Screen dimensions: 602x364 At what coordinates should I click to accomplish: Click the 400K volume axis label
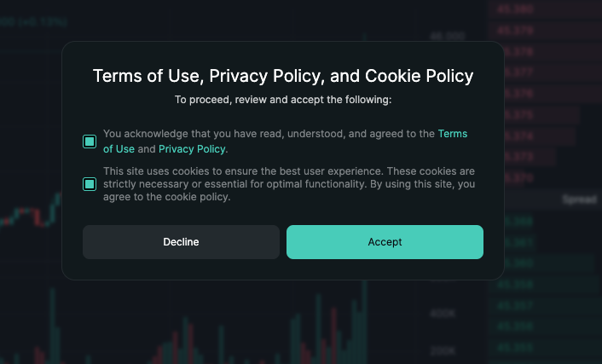pyautogui.click(x=443, y=314)
